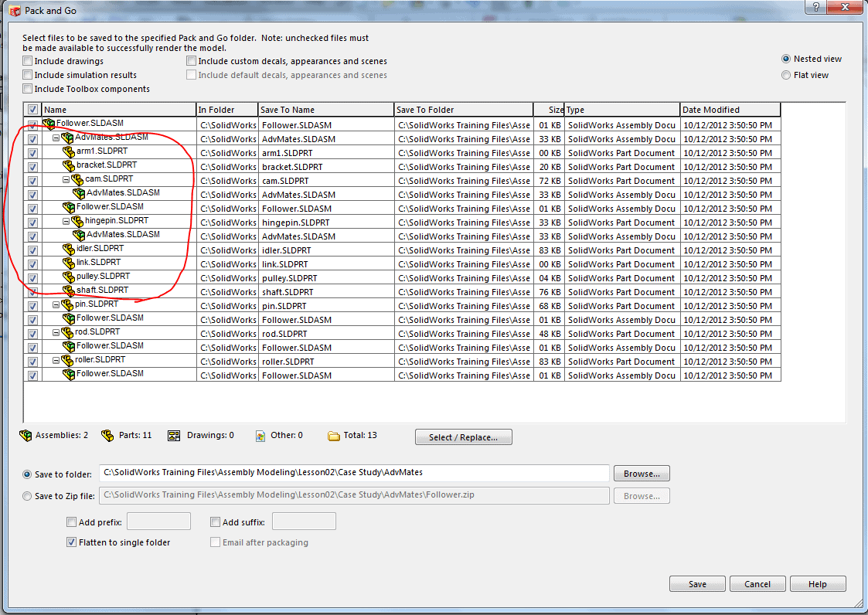
Task: Click the Total folder icon
Action: click(334, 436)
